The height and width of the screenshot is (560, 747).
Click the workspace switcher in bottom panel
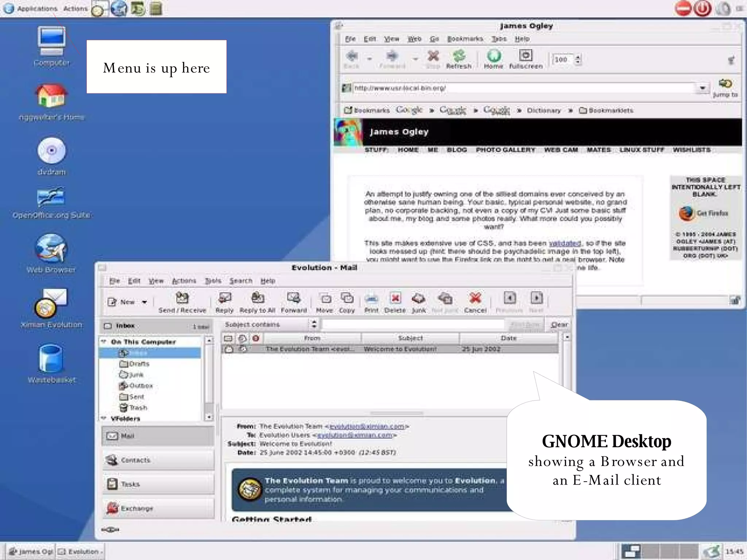tap(659, 551)
